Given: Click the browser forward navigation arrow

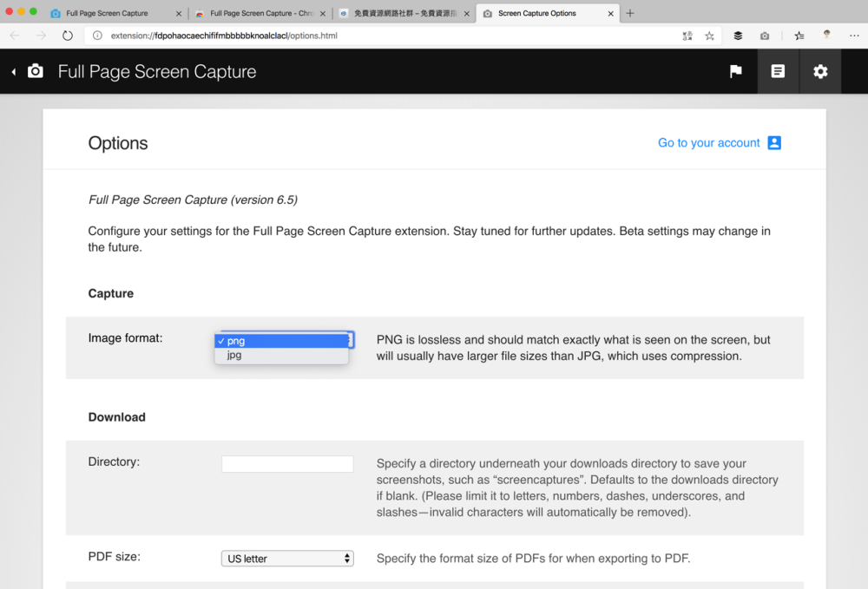Looking at the screenshot, I should [41, 36].
